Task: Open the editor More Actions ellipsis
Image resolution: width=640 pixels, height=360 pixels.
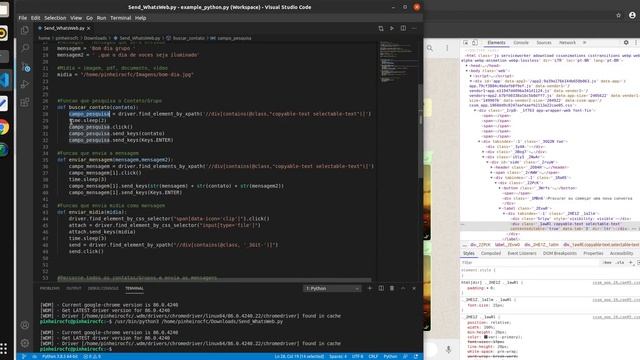Action: click(x=414, y=28)
